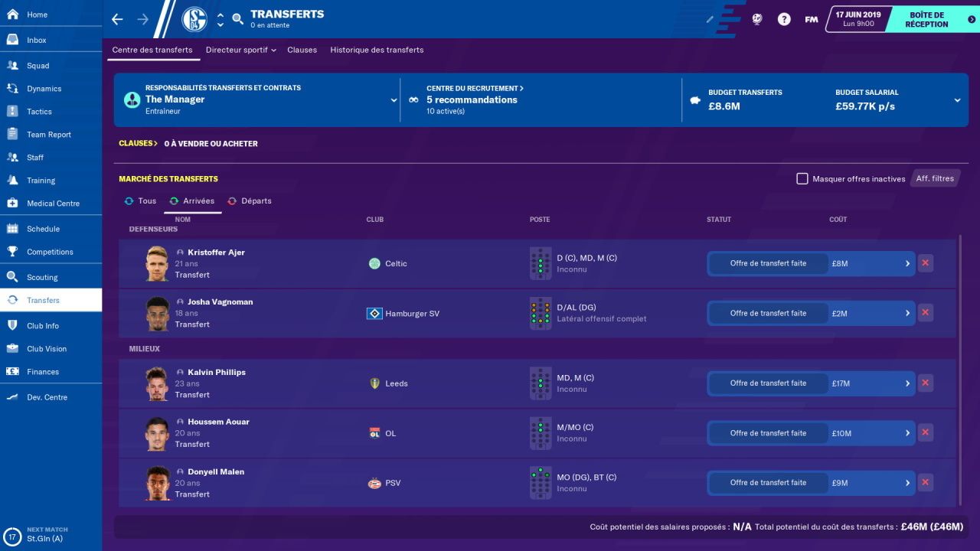This screenshot has width=980, height=551.
Task: Click the globe world icon
Action: [x=757, y=19]
